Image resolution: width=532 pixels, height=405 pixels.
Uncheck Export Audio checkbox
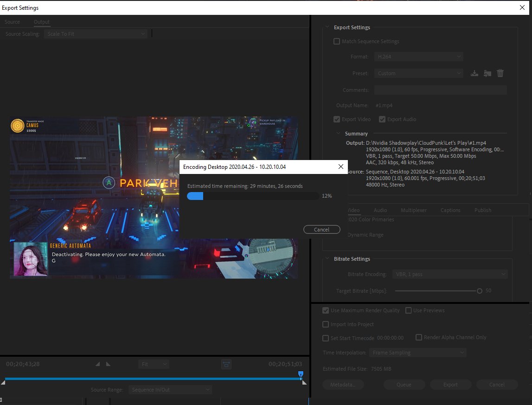(x=382, y=119)
